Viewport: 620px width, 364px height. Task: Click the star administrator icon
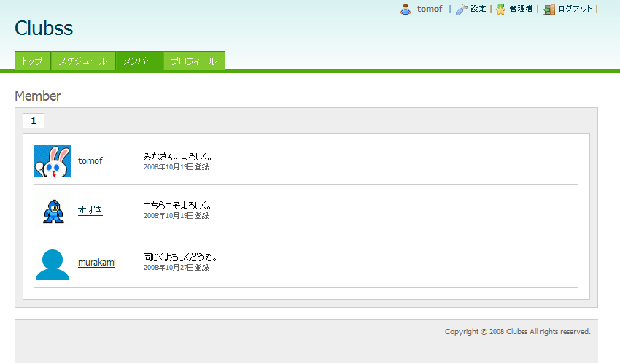click(x=500, y=9)
